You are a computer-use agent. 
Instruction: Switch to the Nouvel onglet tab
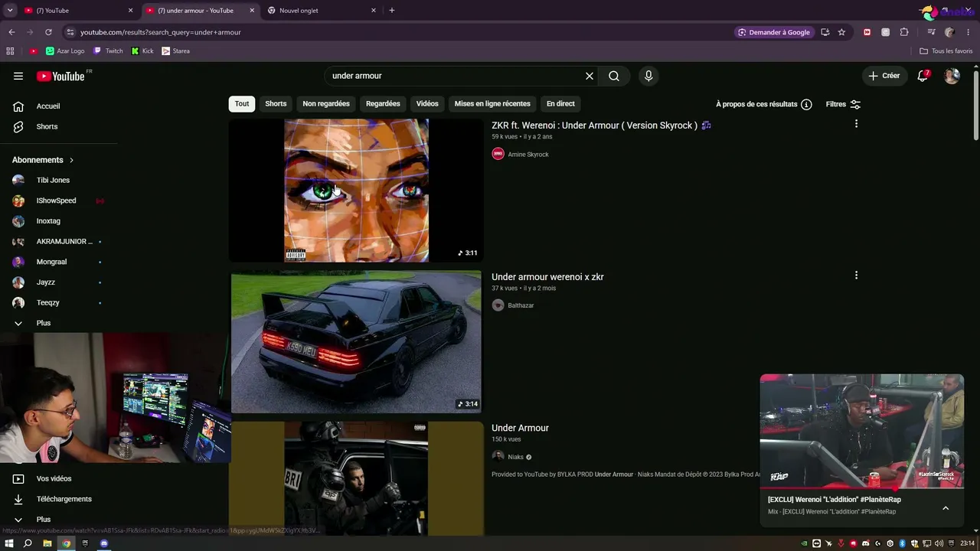point(322,11)
